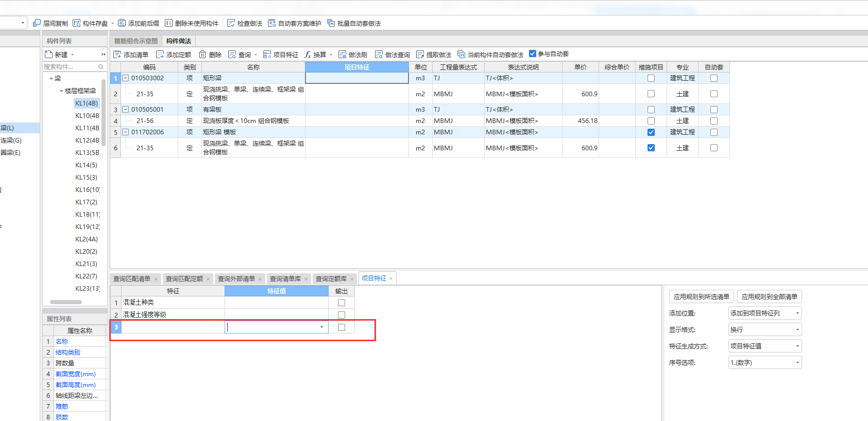Click the 新建 component icon
This screenshot has width=868, height=421.
(48, 55)
